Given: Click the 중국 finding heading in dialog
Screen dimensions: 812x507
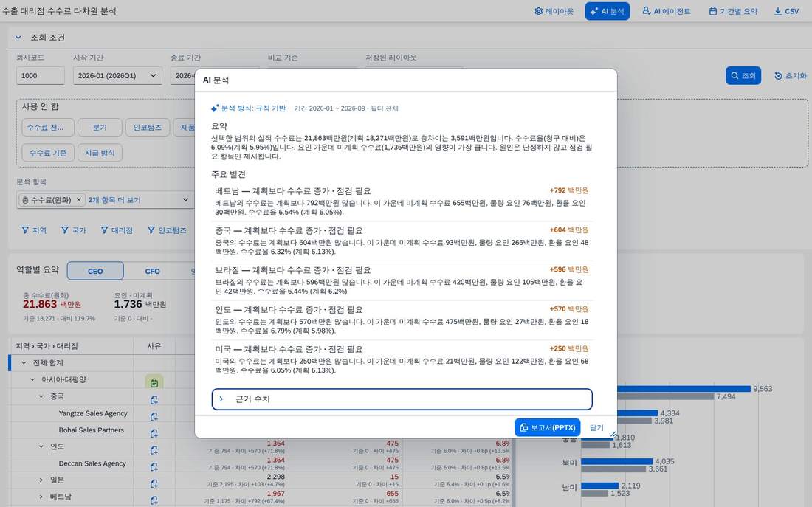Looking at the screenshot, I should coord(289,230).
